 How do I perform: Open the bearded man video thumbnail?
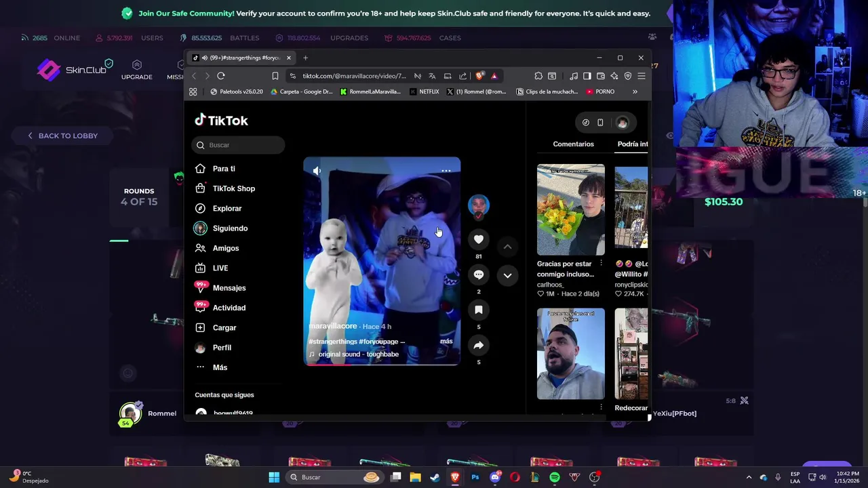coord(571,354)
